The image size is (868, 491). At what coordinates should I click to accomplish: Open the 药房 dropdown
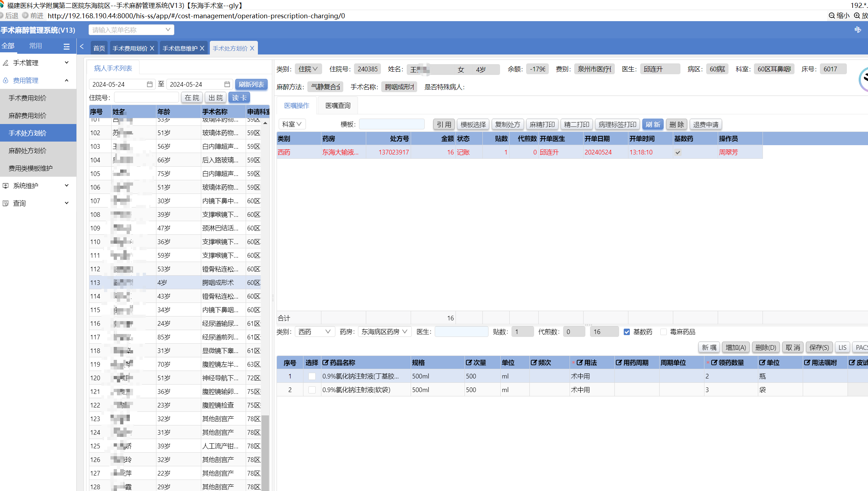point(384,332)
